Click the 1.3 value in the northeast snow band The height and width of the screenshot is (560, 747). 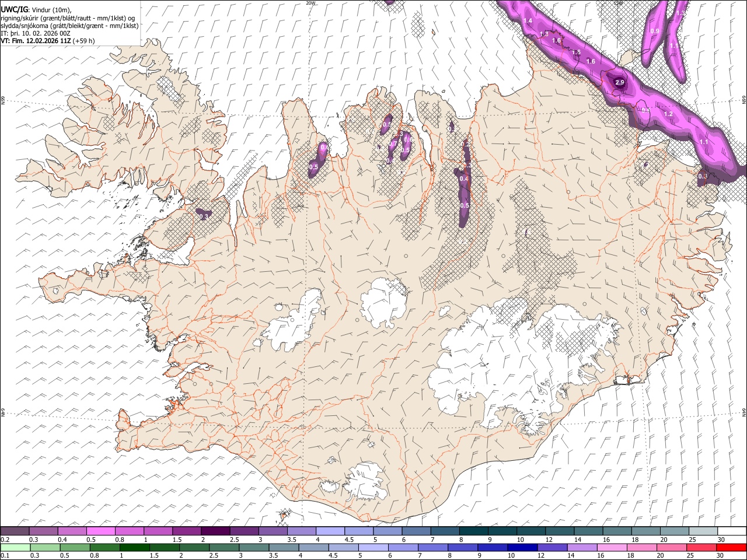(544, 34)
